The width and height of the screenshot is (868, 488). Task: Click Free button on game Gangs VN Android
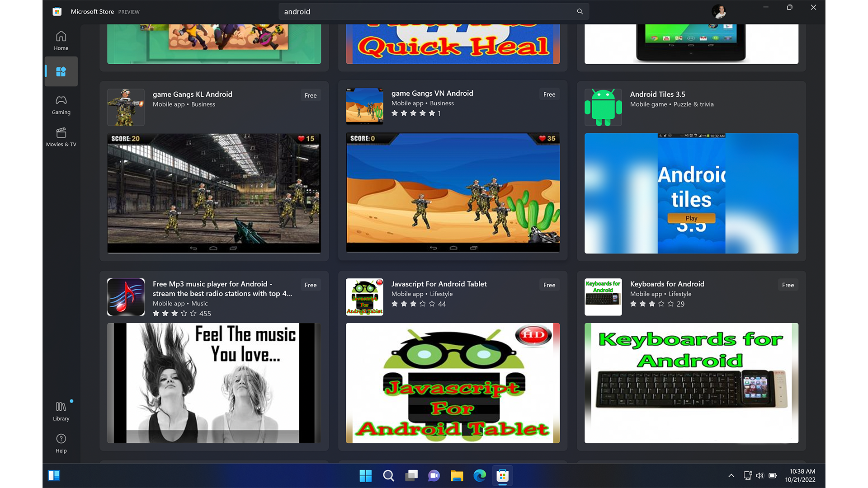tap(549, 94)
